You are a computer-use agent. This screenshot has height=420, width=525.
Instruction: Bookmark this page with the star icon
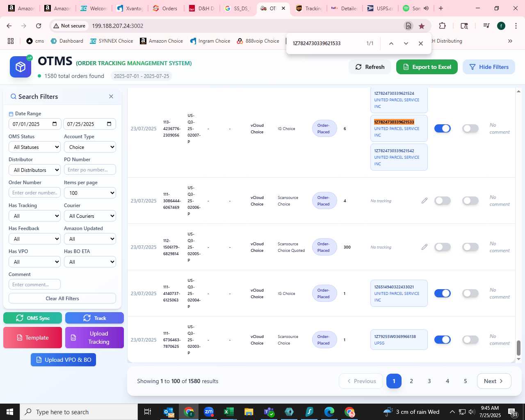422,26
